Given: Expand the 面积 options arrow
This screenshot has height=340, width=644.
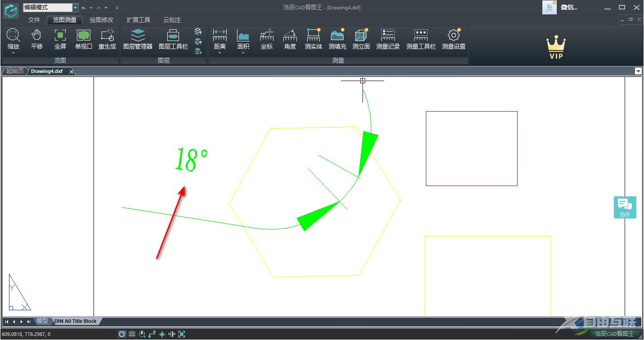Looking at the screenshot, I should coord(243,53).
